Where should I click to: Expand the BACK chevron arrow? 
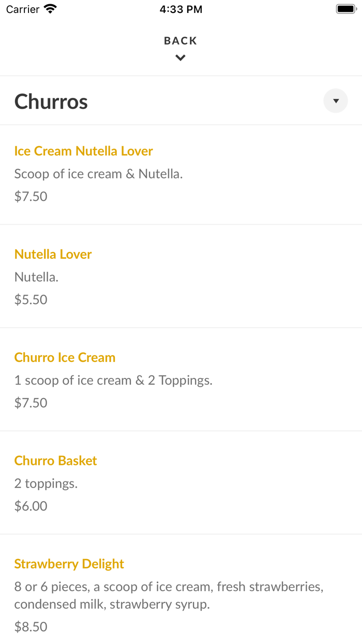coord(180,57)
